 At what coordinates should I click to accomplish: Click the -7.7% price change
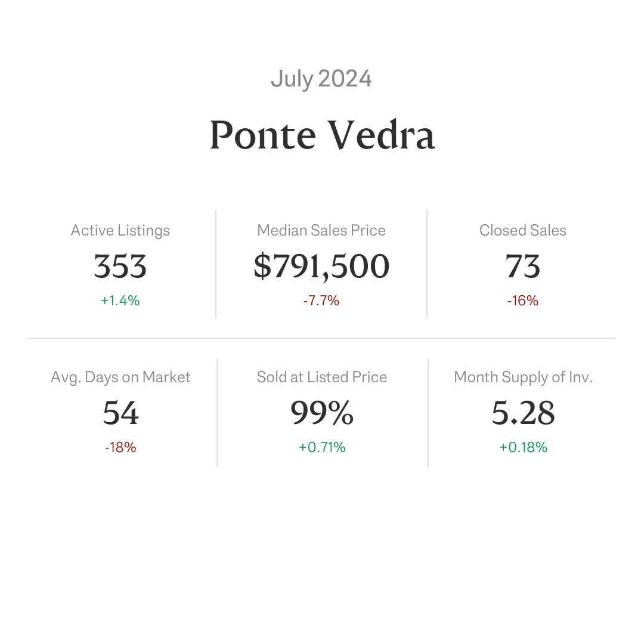coord(321,301)
